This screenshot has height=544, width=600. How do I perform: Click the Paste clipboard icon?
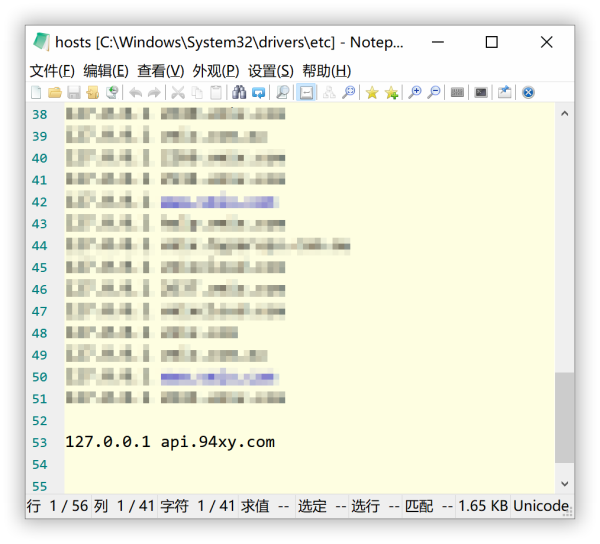pos(216,92)
